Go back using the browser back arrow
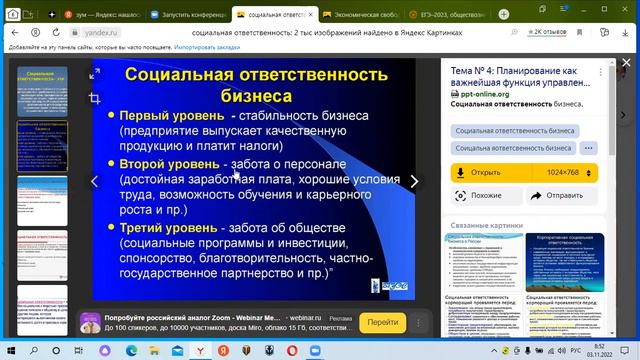The image size is (640, 360). (15, 33)
